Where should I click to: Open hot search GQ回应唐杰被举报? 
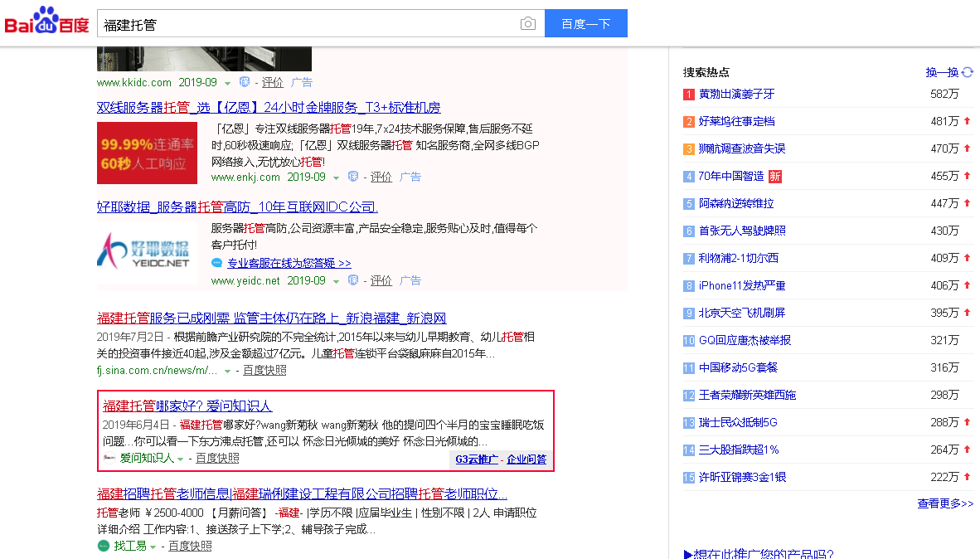point(745,340)
